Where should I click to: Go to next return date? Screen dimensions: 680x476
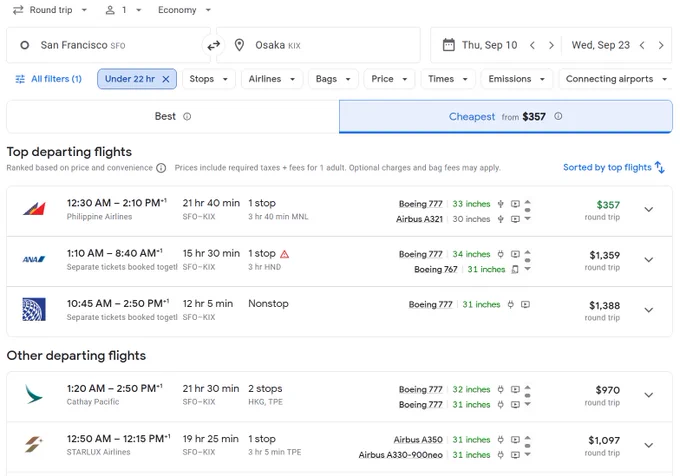(x=660, y=45)
